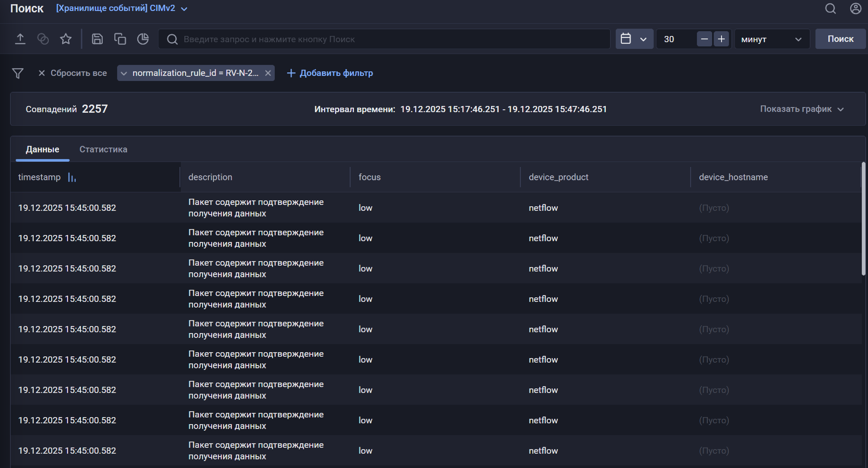The width and height of the screenshot is (868, 468).
Task: Open the user profile icon
Action: (855, 9)
